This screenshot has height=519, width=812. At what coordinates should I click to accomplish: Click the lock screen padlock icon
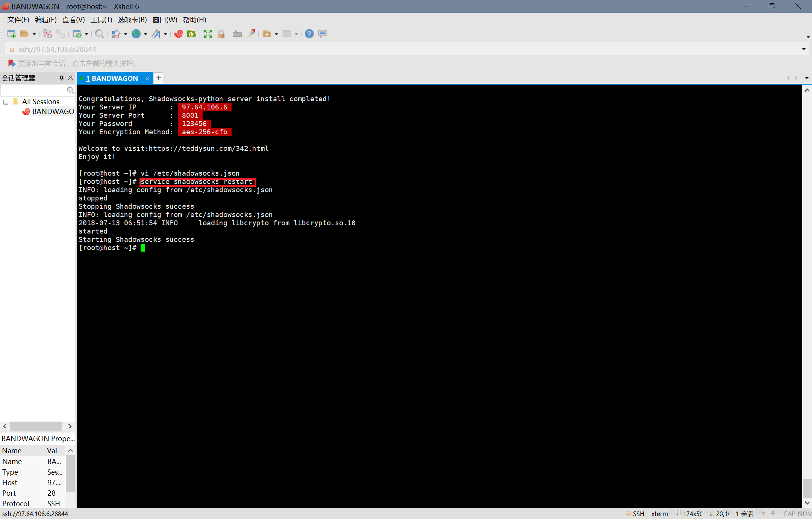click(221, 34)
